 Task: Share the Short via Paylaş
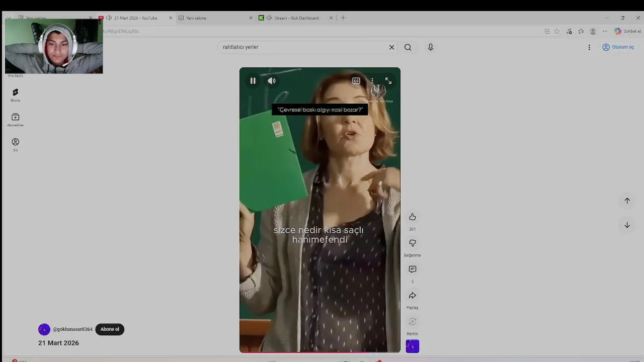413,295
